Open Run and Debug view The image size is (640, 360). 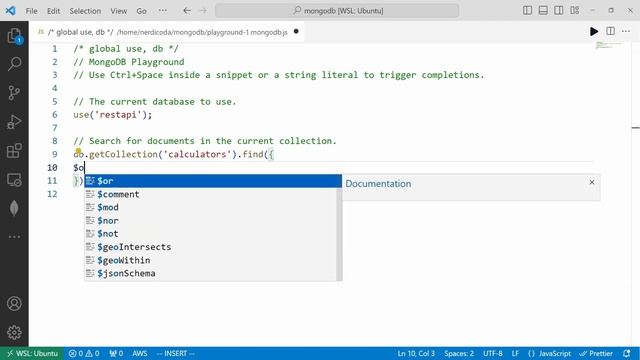click(14, 122)
